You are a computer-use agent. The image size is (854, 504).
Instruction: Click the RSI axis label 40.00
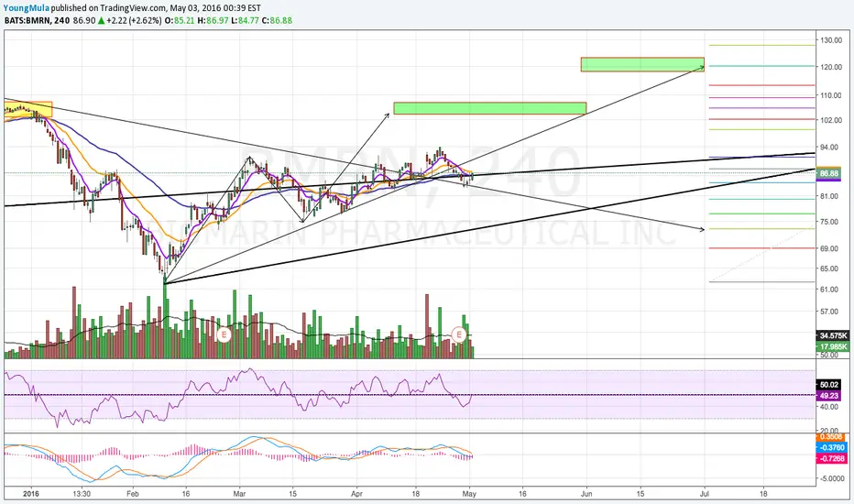click(830, 407)
